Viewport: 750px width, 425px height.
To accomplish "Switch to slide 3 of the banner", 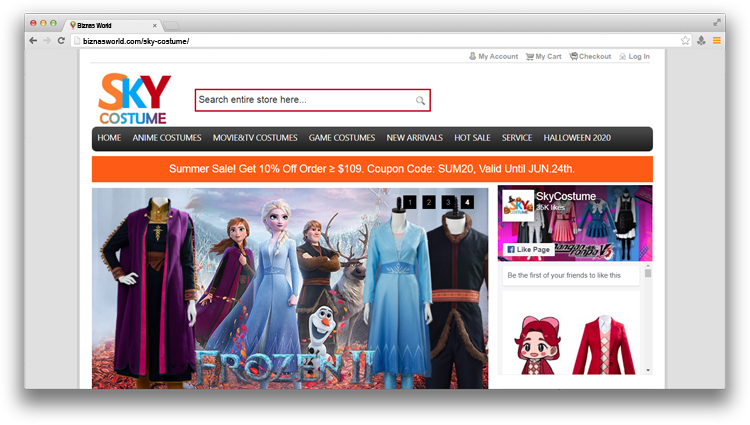I will coord(447,202).
